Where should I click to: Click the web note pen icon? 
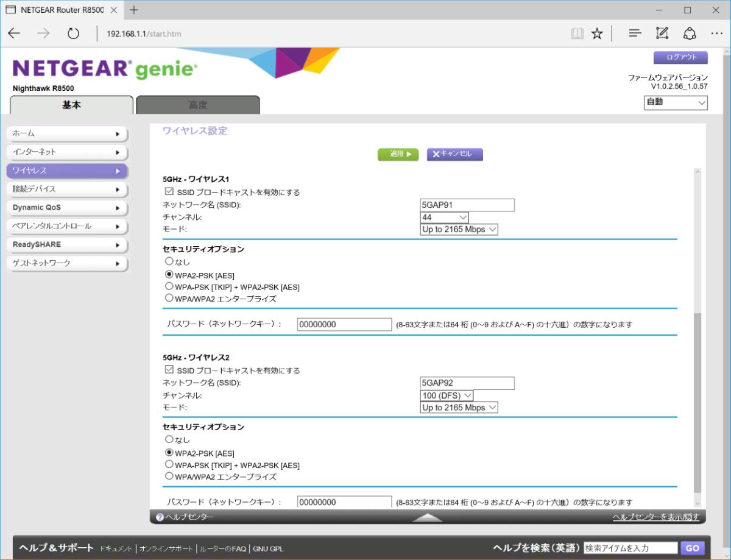[662, 34]
